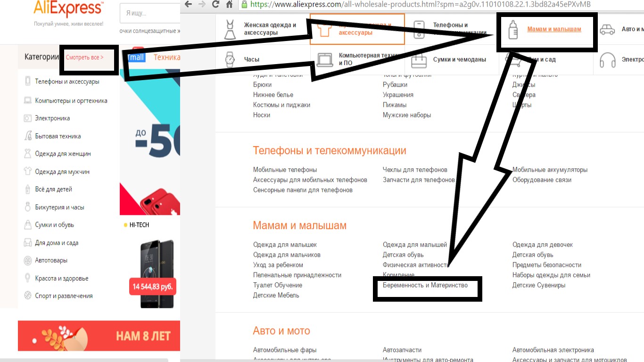Click the shirt icon beside Одежда для мужчин
The width and height of the screenshot is (644, 362).
pyautogui.click(x=28, y=172)
